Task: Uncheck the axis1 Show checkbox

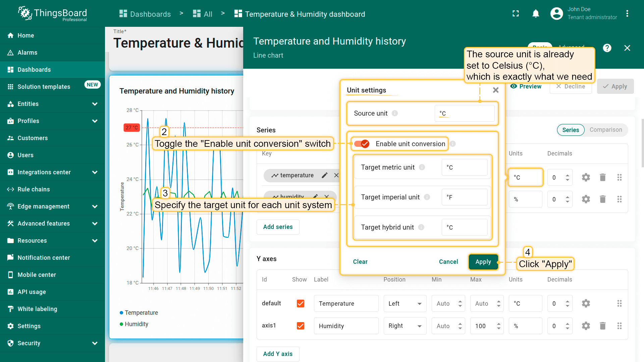Action: point(301,326)
